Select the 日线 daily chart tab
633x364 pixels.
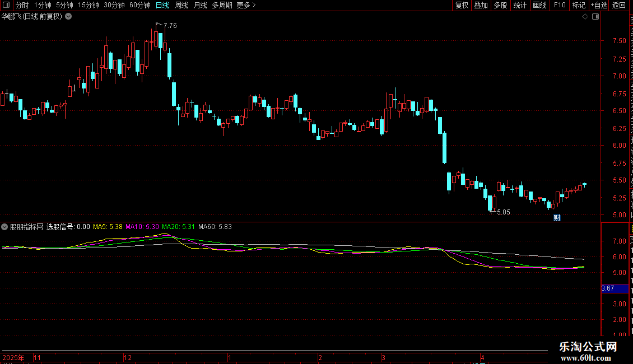click(162, 5)
